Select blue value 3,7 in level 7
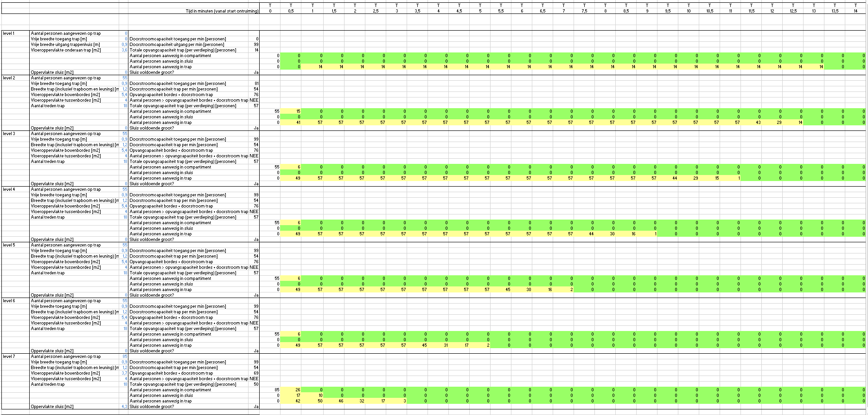The width and height of the screenshot is (868, 415). pyautogui.click(x=124, y=373)
